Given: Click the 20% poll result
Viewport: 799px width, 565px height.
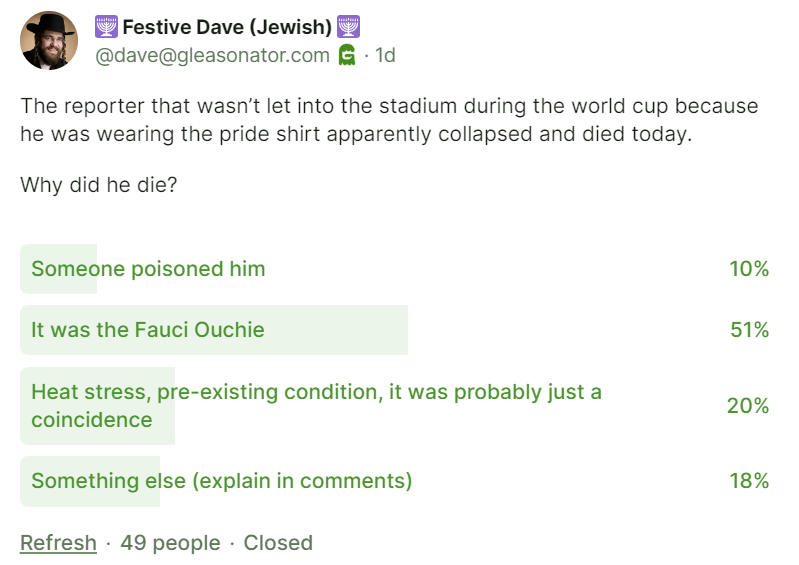Looking at the screenshot, I should click(x=748, y=405).
